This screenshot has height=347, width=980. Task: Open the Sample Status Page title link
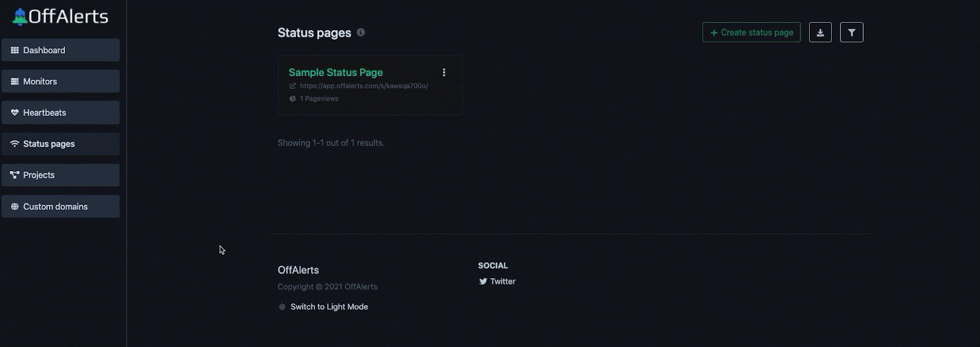(336, 72)
